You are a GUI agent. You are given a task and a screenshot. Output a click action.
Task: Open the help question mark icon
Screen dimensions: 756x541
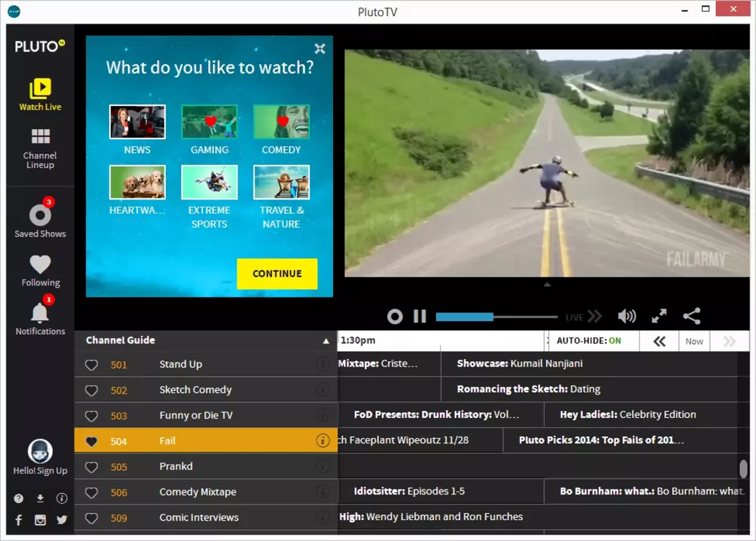point(18,498)
